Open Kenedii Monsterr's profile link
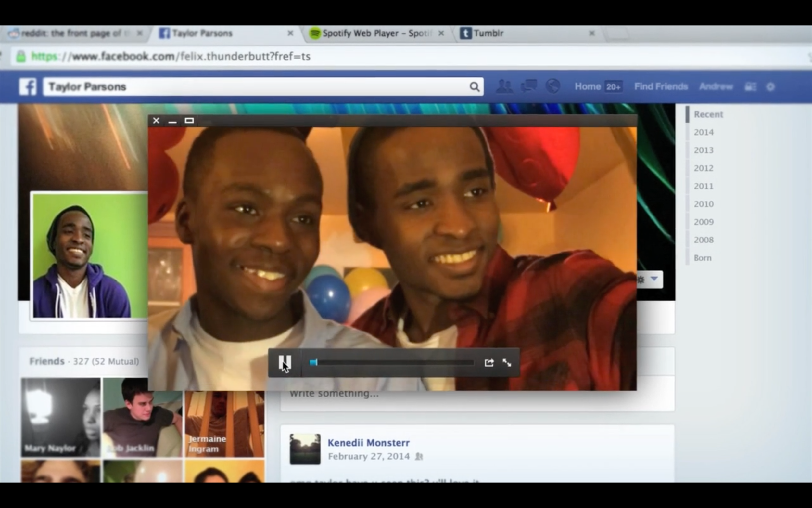 368,443
